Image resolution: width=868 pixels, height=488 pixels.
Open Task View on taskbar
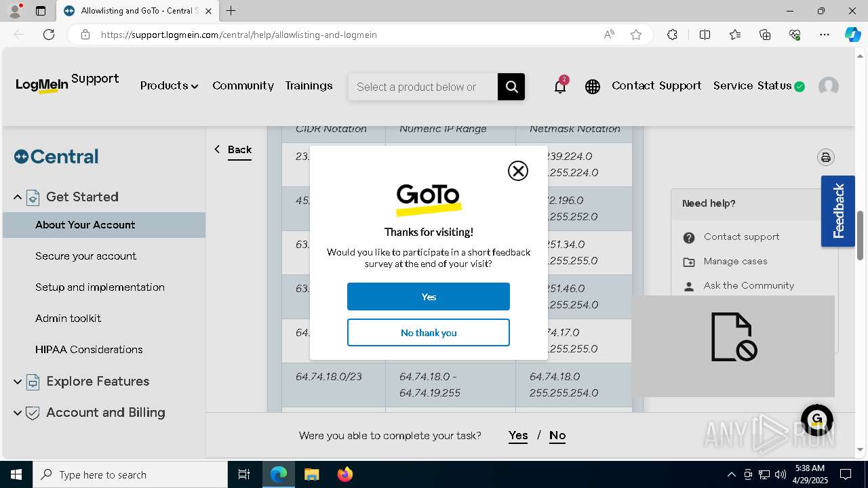pyautogui.click(x=244, y=474)
